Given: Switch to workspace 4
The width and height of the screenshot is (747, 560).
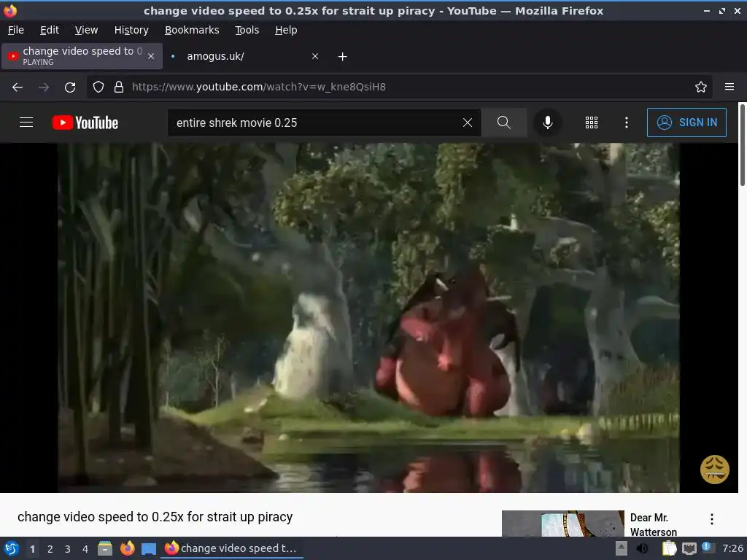Looking at the screenshot, I should pos(85,549).
